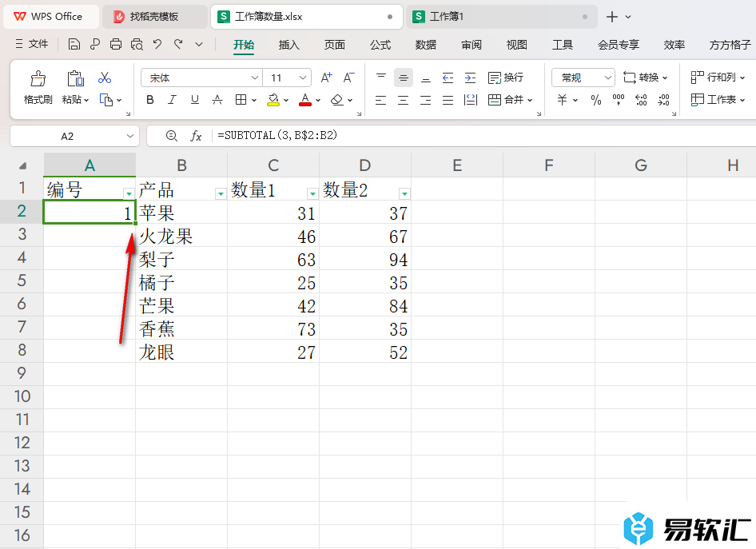Viewport: 756px width, 549px height.
Task: Open Print Preview icon
Action: pyautogui.click(x=137, y=44)
